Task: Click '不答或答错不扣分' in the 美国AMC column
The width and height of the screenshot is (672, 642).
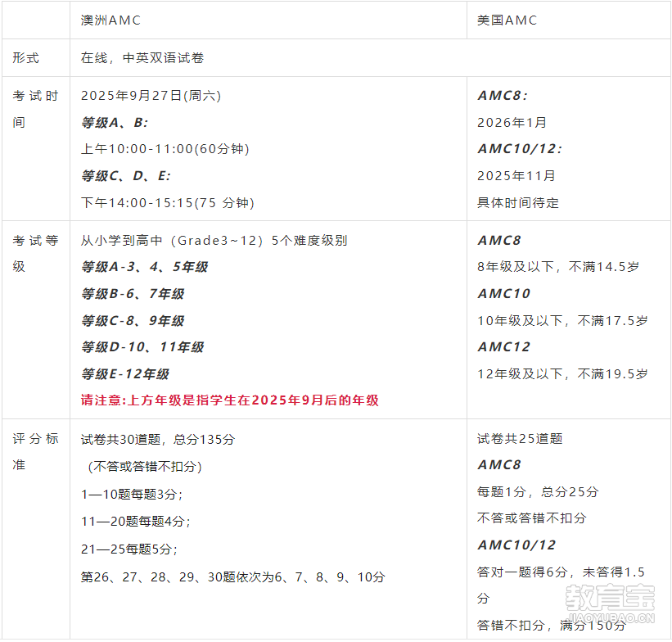Action: point(532,518)
